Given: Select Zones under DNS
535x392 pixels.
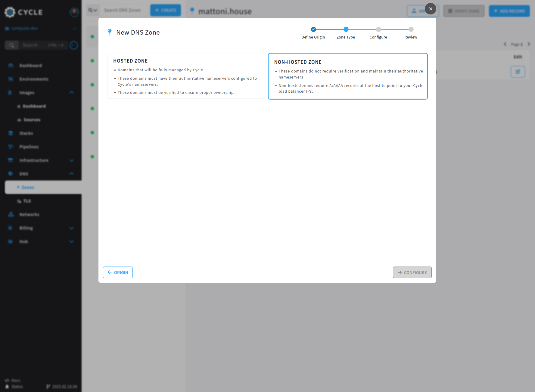Looking at the screenshot, I should point(43,187).
